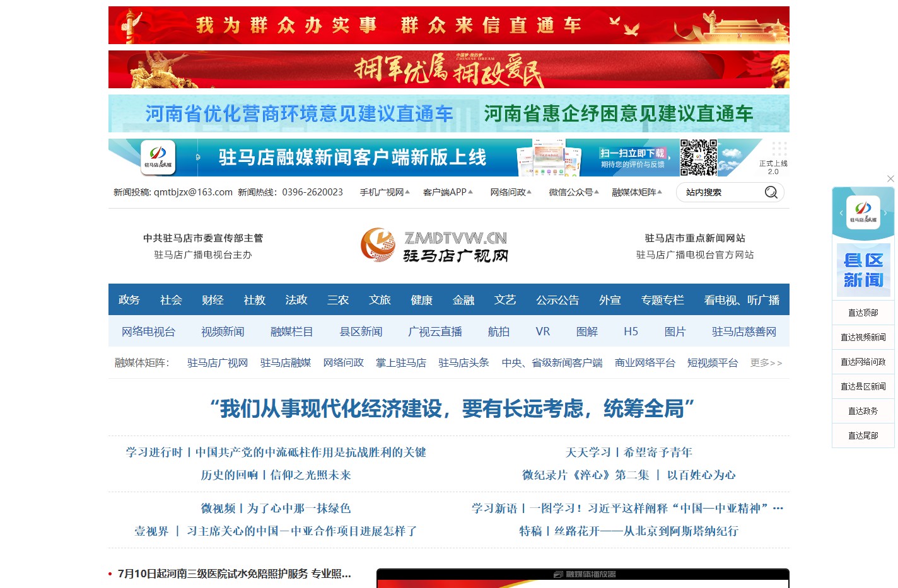Close the floating side panel
Viewport: 898px width, 588px height.
tap(890, 179)
